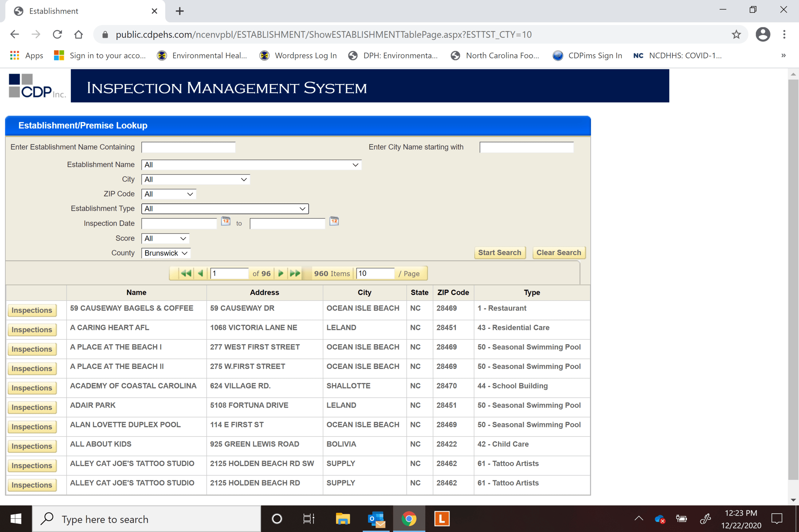Reload the page in Chrome
Screen dimensions: 799x532
click(x=57, y=34)
